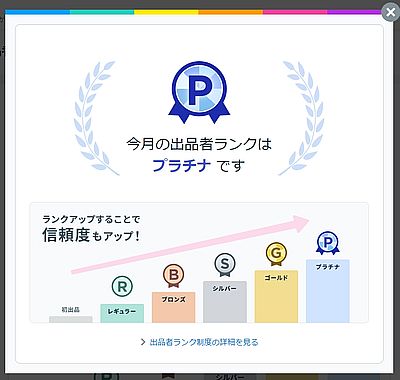Click the Gold G medal icon

(276, 254)
